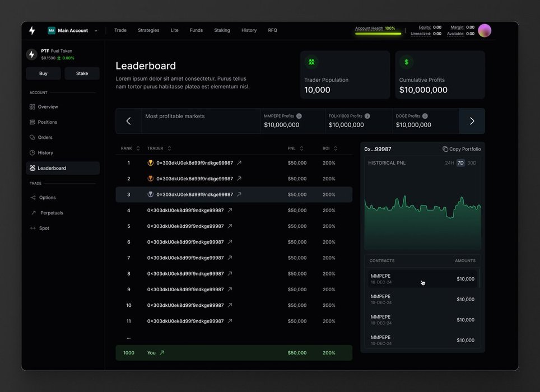Click the arrow icon next to You

point(162,353)
